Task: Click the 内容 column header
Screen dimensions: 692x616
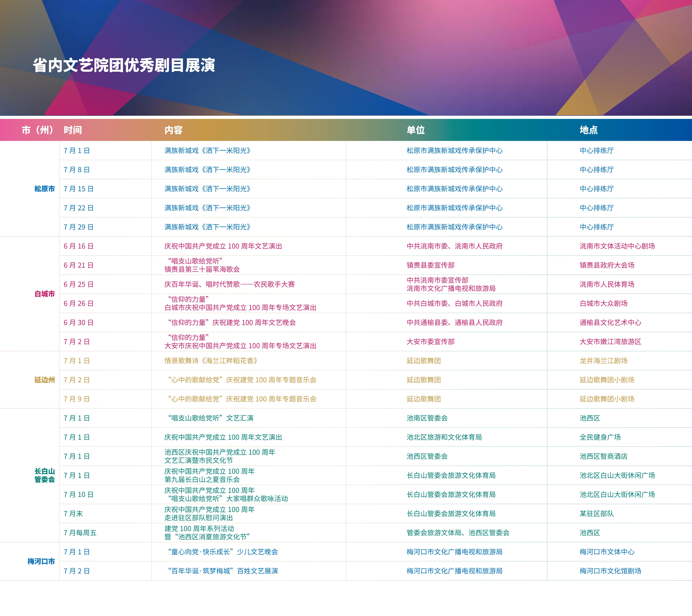Action: 173,130
